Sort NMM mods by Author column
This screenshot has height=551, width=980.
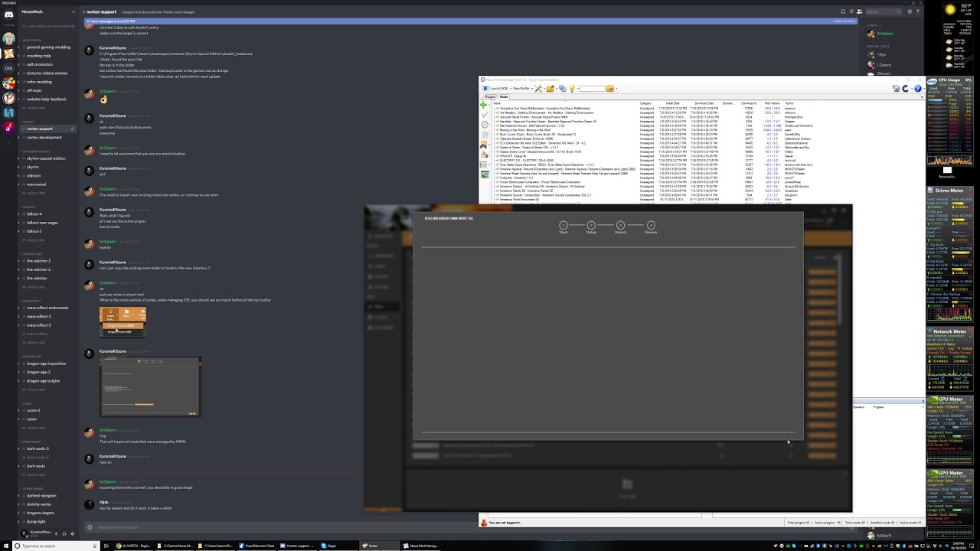click(789, 103)
